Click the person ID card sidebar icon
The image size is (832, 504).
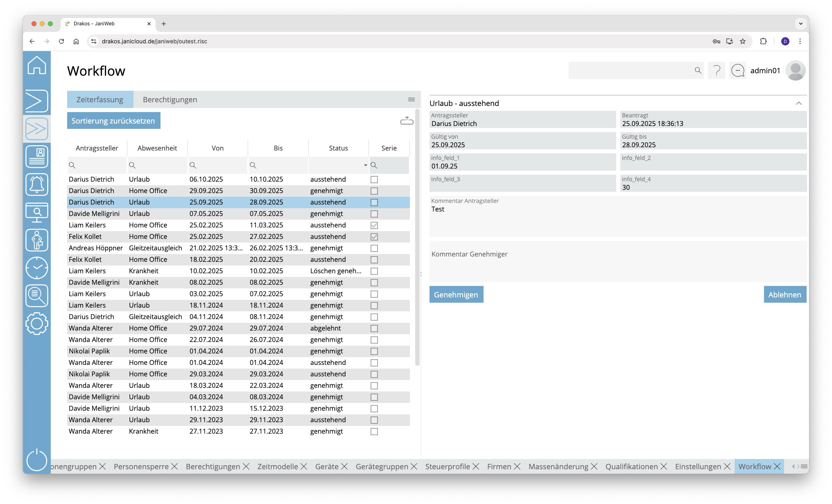37,157
